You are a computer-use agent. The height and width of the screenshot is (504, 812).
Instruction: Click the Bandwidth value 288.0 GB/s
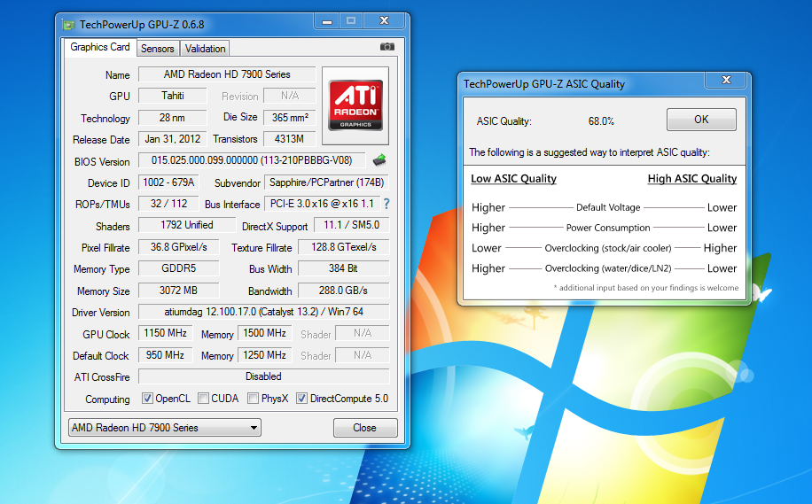pyautogui.click(x=344, y=291)
